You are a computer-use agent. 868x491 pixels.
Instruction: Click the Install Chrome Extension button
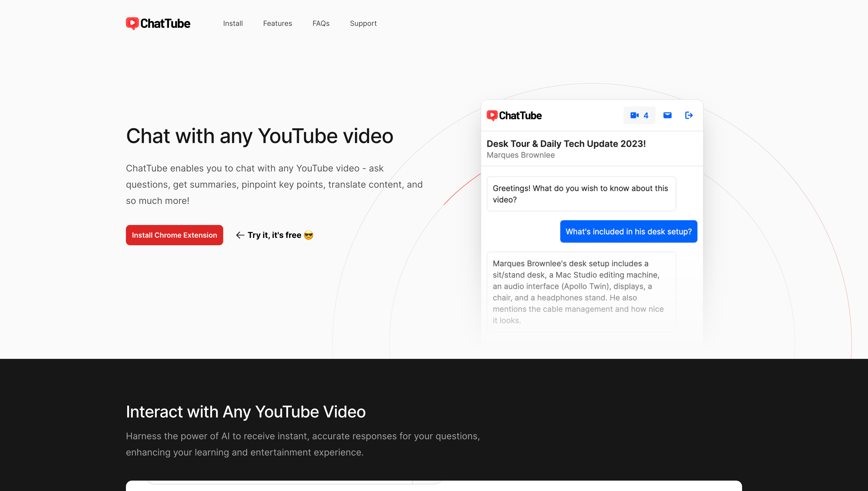click(174, 235)
